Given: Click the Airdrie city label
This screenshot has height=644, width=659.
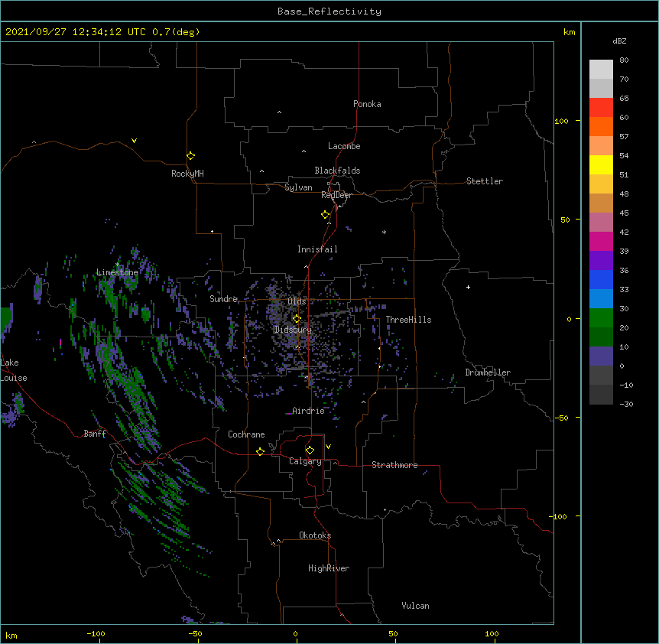Looking at the screenshot, I should (x=308, y=411).
